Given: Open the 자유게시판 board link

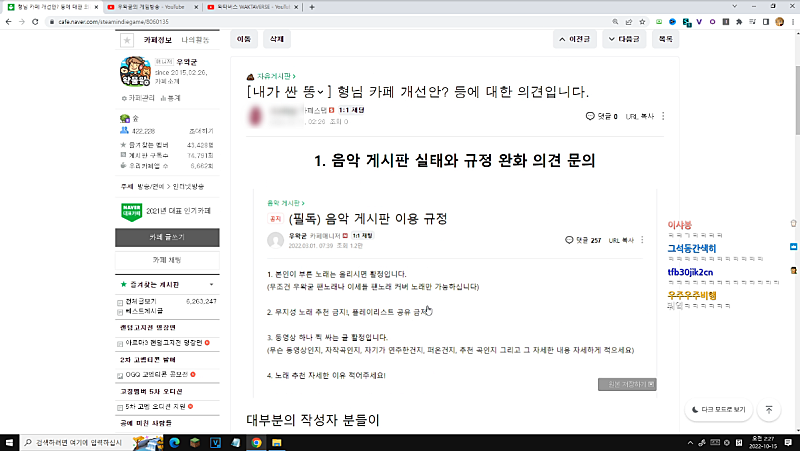Looking at the screenshot, I should pos(276,76).
